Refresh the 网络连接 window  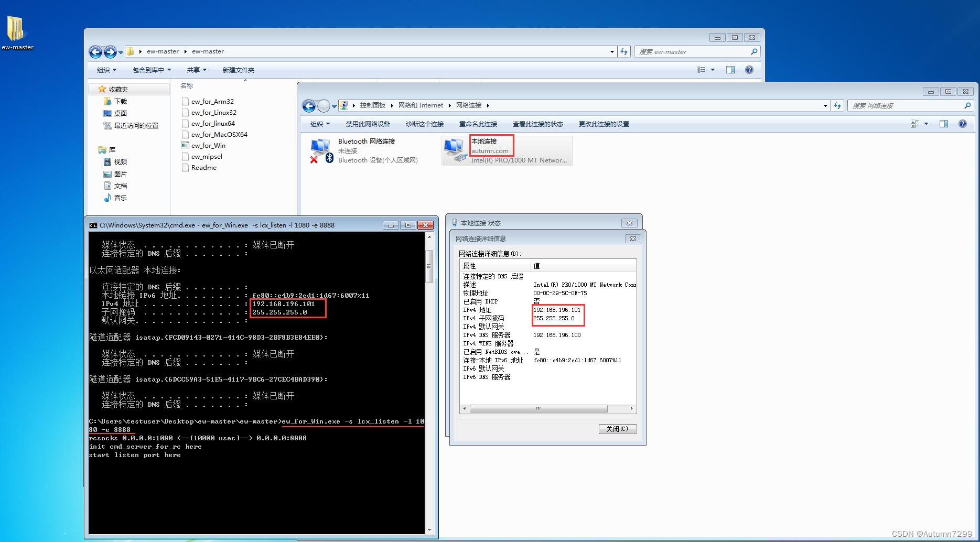(837, 105)
